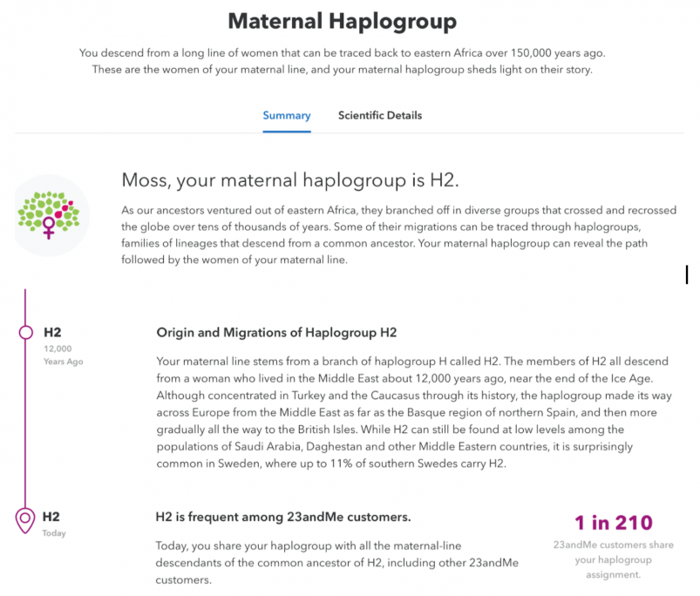The image size is (700, 596).
Task: Click the pink leaves in the tree icon
Action: pyautogui.click(x=65, y=209)
